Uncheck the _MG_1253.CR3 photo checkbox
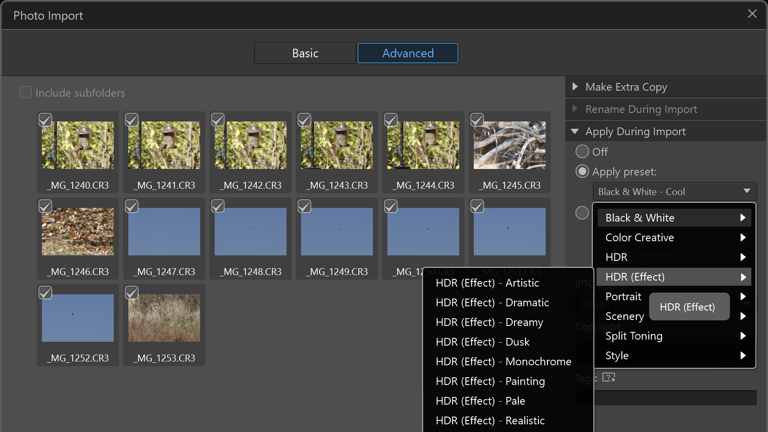Screen dimensions: 768x432 tap(131, 292)
